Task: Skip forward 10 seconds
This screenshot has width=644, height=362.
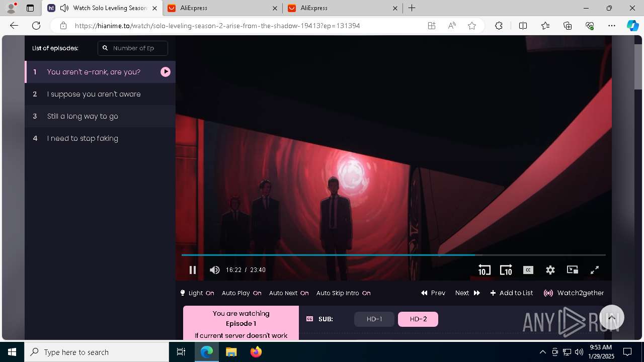Action: (506, 270)
